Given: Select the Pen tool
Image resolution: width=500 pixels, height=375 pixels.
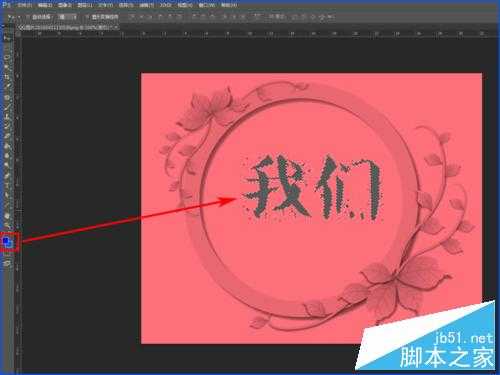Looking at the screenshot, I should coord(7,175).
